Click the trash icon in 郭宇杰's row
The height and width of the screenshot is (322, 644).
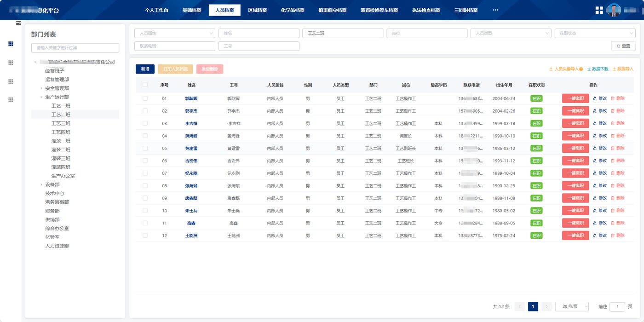[x=613, y=111]
